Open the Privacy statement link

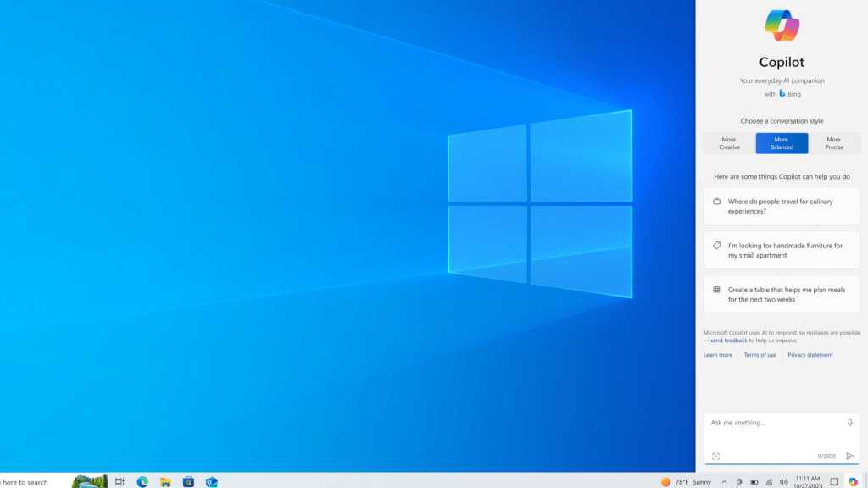[x=810, y=355]
